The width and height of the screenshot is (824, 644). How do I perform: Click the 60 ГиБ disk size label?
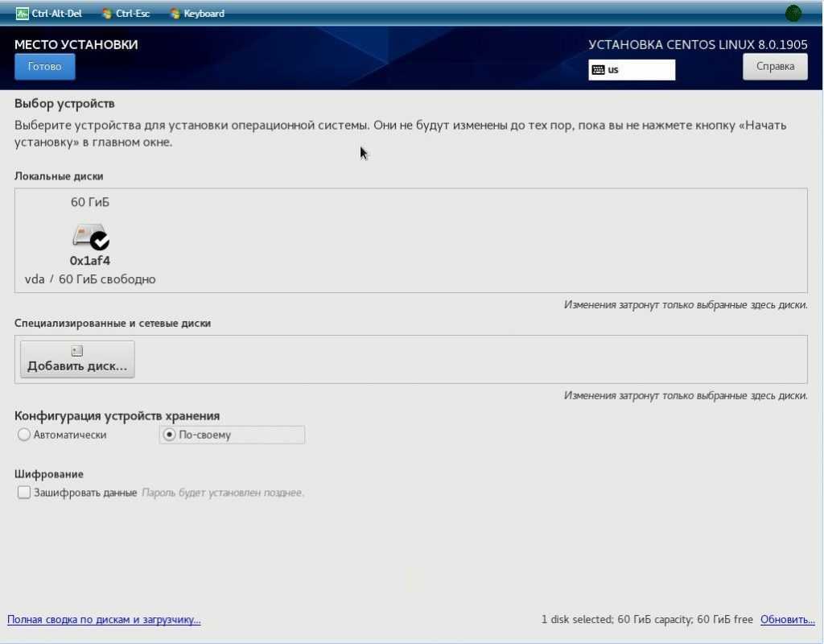[90, 202]
